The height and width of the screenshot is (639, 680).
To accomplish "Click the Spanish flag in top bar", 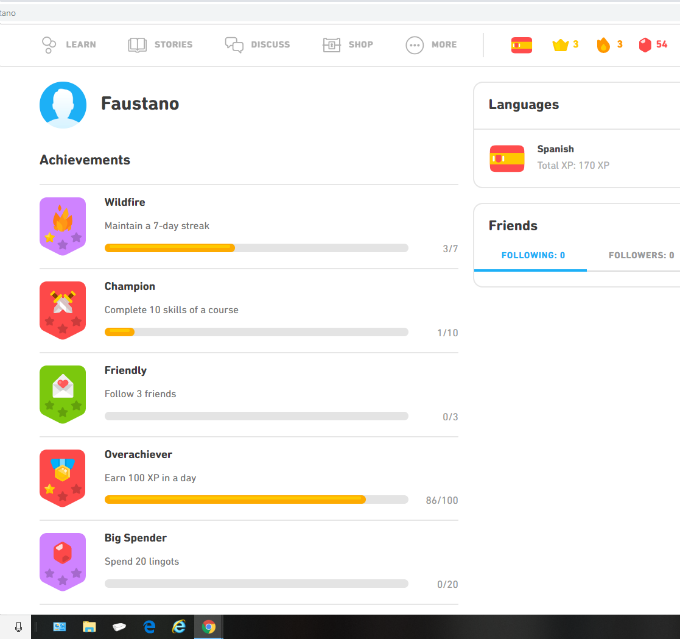I will tap(521, 45).
